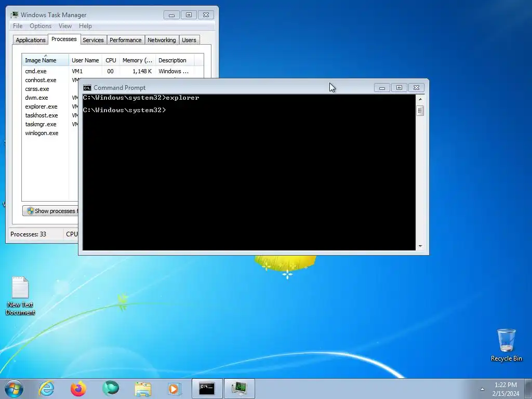The height and width of the screenshot is (399, 532).
Task: Open the teal globe browser taskbar icon
Action: (111, 389)
